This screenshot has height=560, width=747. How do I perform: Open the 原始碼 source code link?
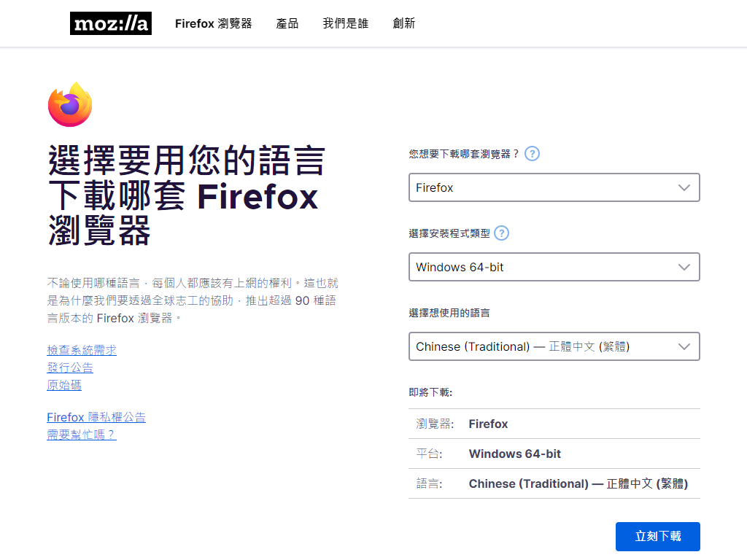(64, 385)
